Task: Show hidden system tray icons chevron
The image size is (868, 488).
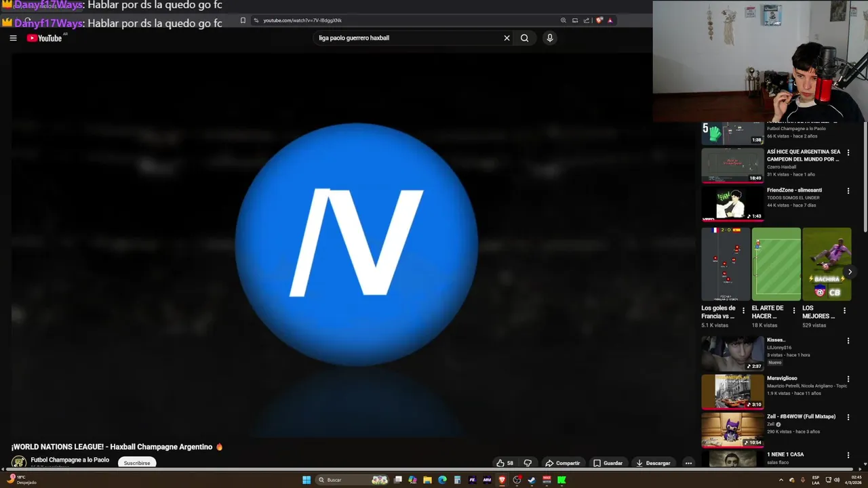Action: (781, 480)
